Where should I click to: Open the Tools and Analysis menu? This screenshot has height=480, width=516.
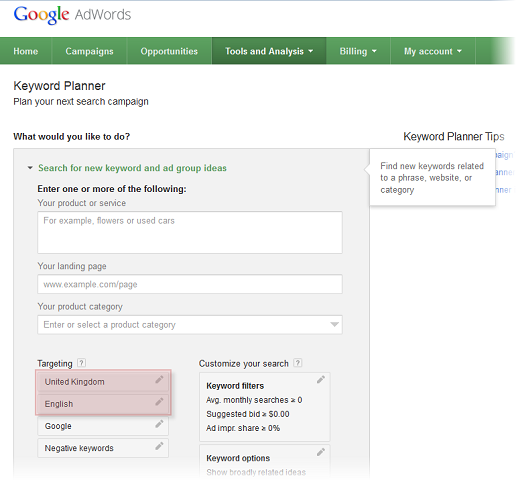(269, 51)
